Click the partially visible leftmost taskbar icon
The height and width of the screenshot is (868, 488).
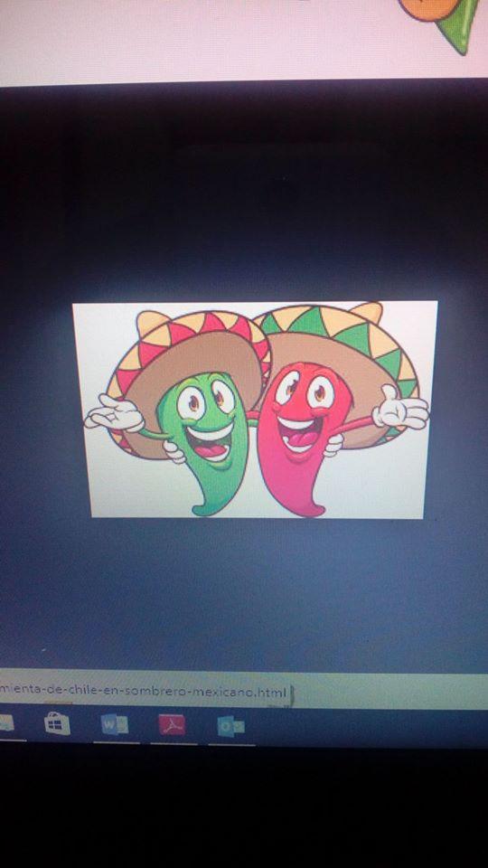point(6,722)
